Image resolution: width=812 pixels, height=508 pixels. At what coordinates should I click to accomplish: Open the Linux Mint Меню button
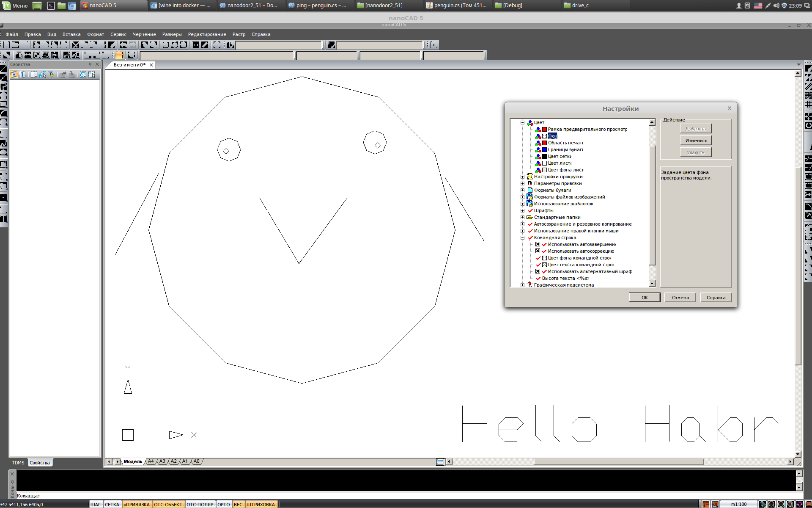15,6
